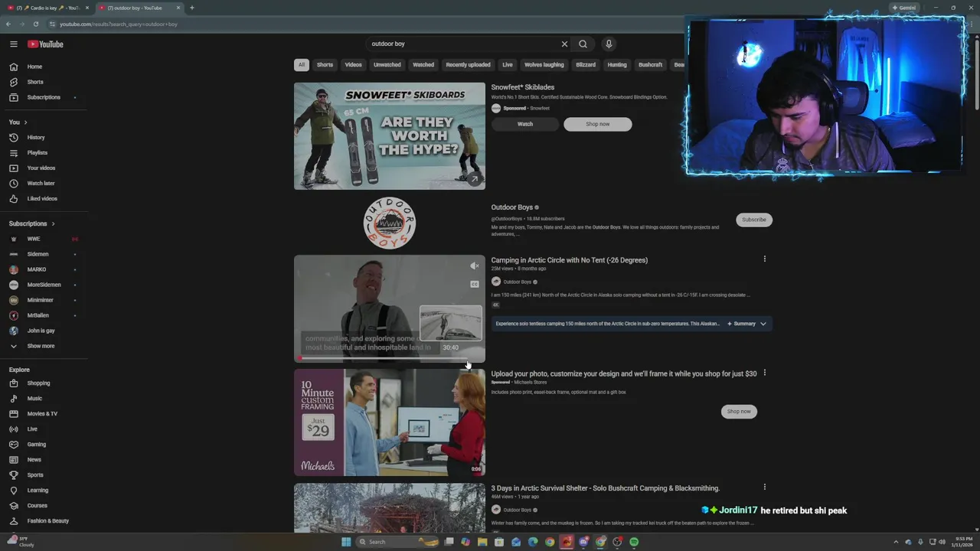Open the 3 Days in Arctic Survival Shelter title
Screen dimensions: 980x551
click(x=605, y=488)
